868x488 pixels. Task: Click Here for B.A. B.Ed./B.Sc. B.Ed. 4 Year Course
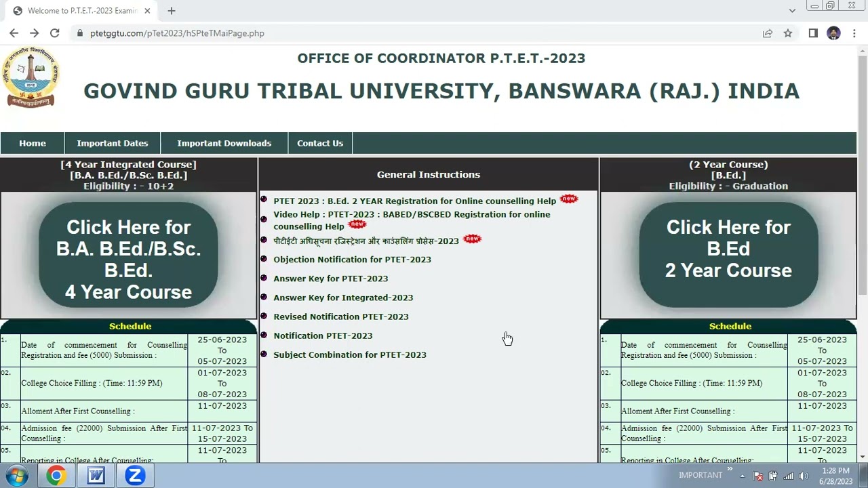[128, 254]
